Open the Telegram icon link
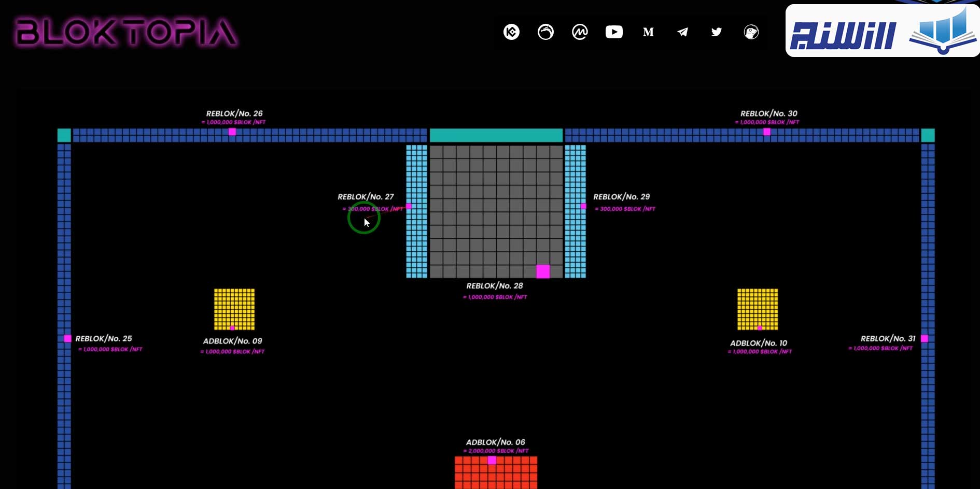Viewport: 980px width, 489px height. 682,32
